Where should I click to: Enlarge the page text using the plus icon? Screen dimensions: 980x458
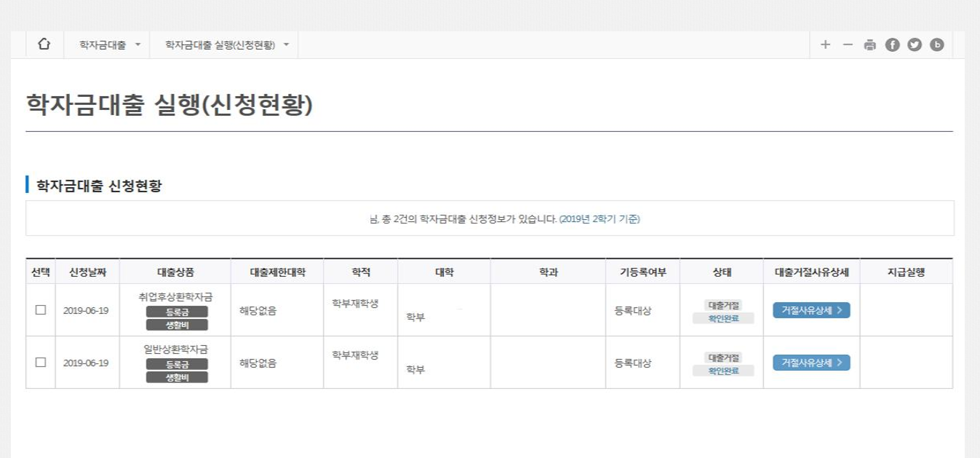(824, 44)
